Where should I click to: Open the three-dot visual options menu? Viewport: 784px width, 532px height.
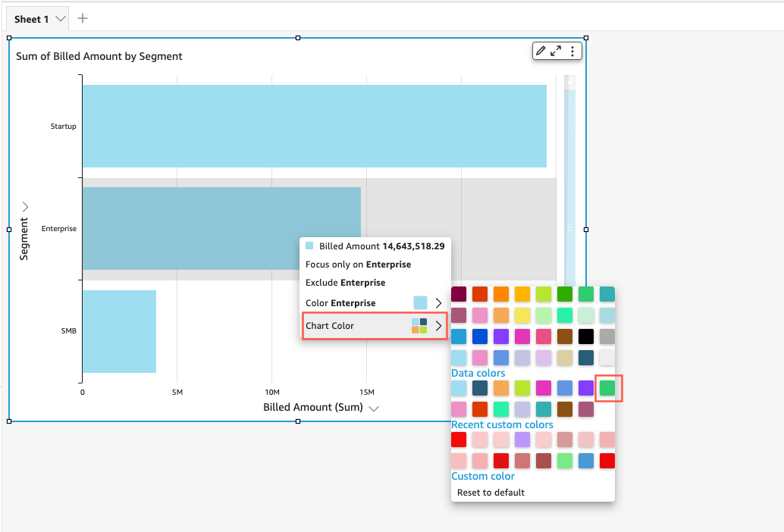click(x=572, y=51)
